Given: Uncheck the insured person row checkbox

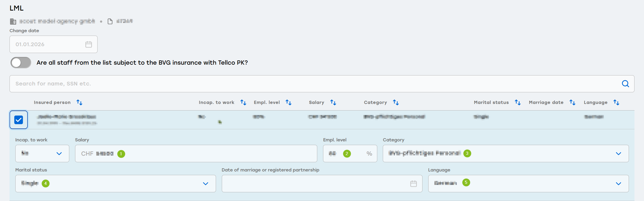Looking at the screenshot, I should (19, 120).
